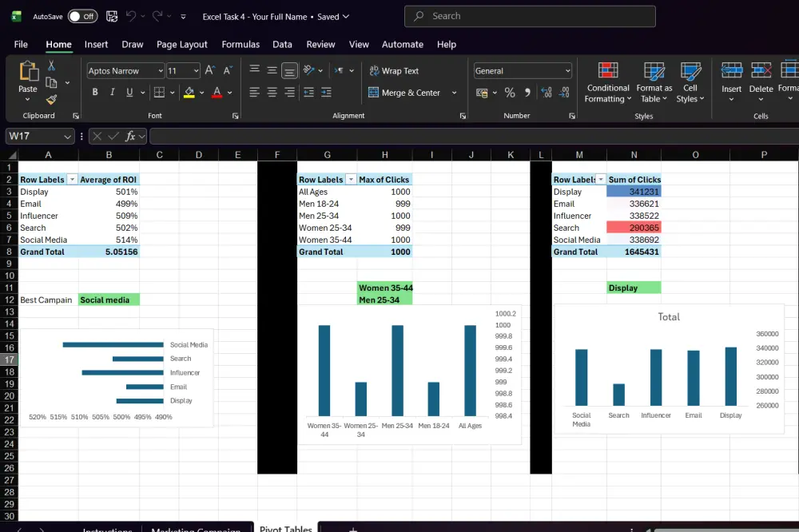This screenshot has height=532, width=799.
Task: Open Cell Styles gallery
Action: 690,82
